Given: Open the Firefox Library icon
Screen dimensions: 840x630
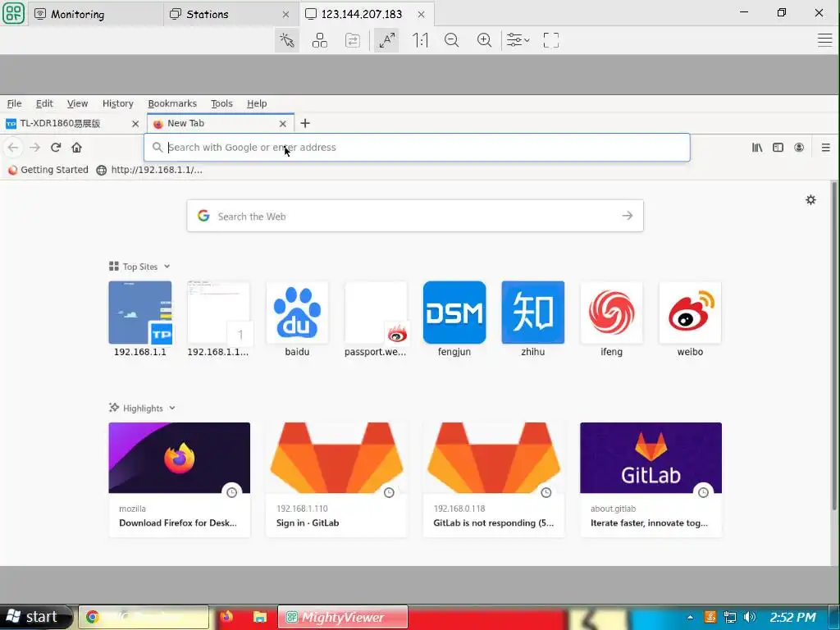Looking at the screenshot, I should click(x=757, y=148).
